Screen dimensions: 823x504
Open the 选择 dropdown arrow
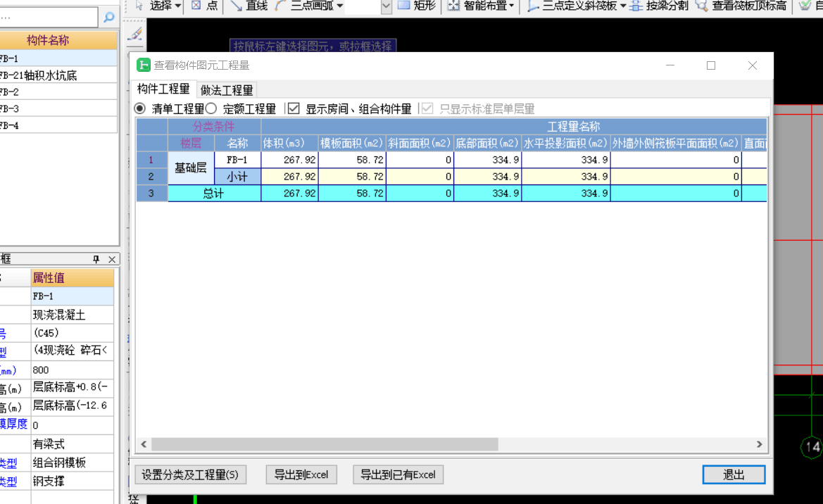178,6
